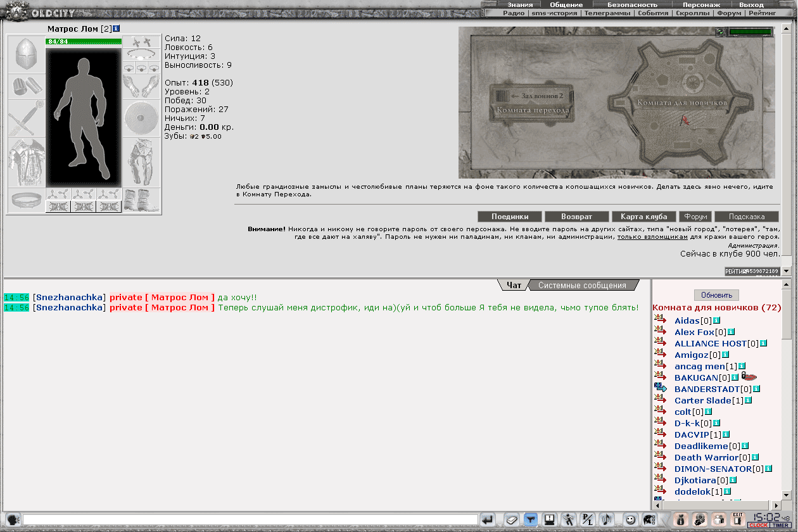Open the helmet list icon
The height and width of the screenshot is (532, 798).
649,520
